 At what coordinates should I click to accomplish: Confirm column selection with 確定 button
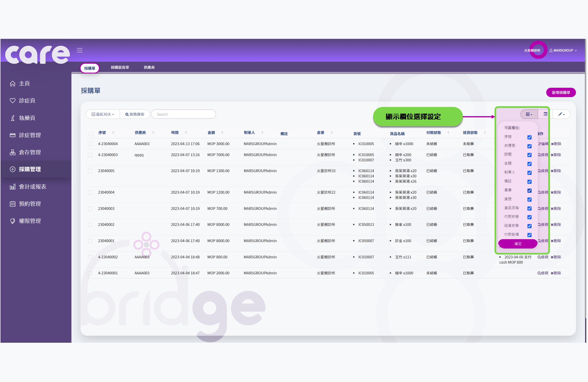(x=518, y=244)
